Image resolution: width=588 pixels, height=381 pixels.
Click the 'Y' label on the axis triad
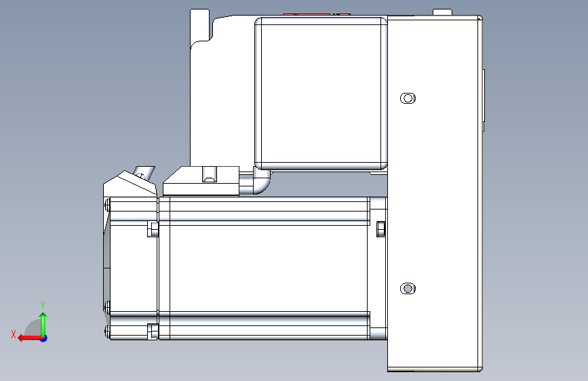(43, 304)
